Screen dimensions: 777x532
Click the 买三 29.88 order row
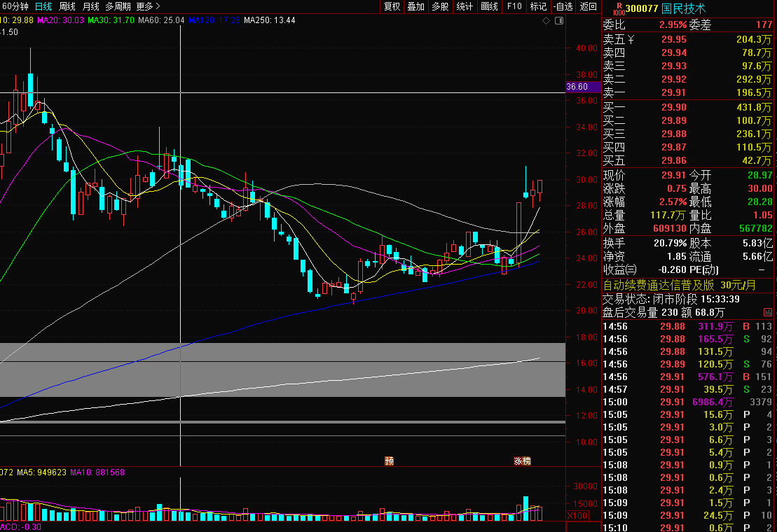tap(689, 134)
